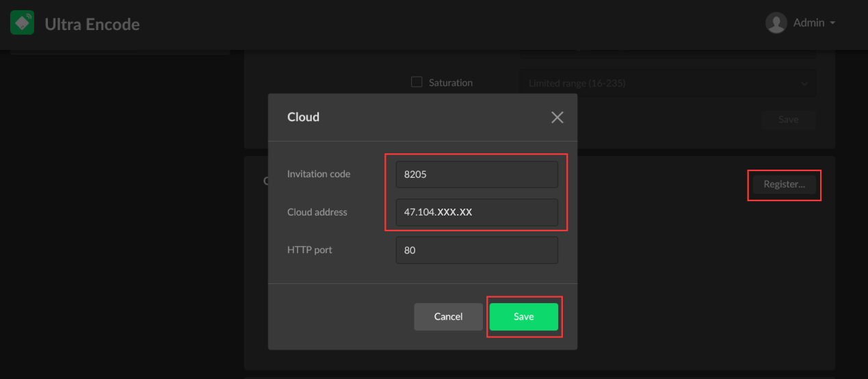Image resolution: width=868 pixels, height=379 pixels.
Task: Open the Admin user avatar icon
Action: point(776,23)
